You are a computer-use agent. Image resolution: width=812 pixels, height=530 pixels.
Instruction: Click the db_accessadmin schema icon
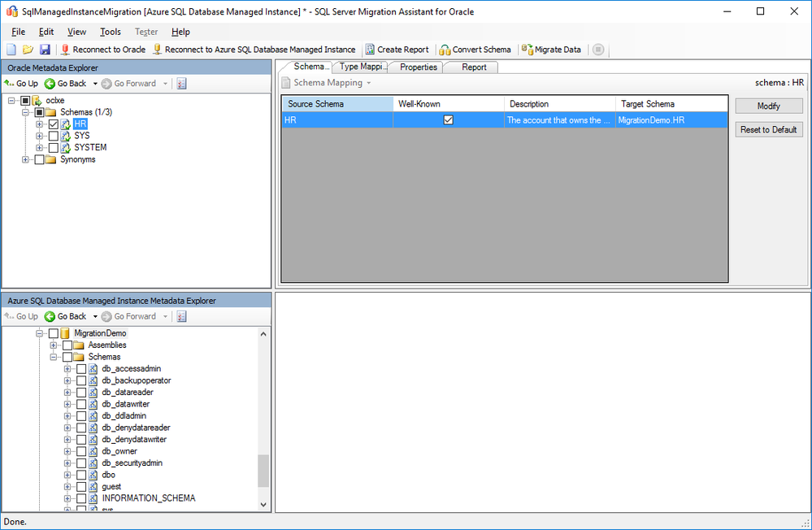point(93,369)
